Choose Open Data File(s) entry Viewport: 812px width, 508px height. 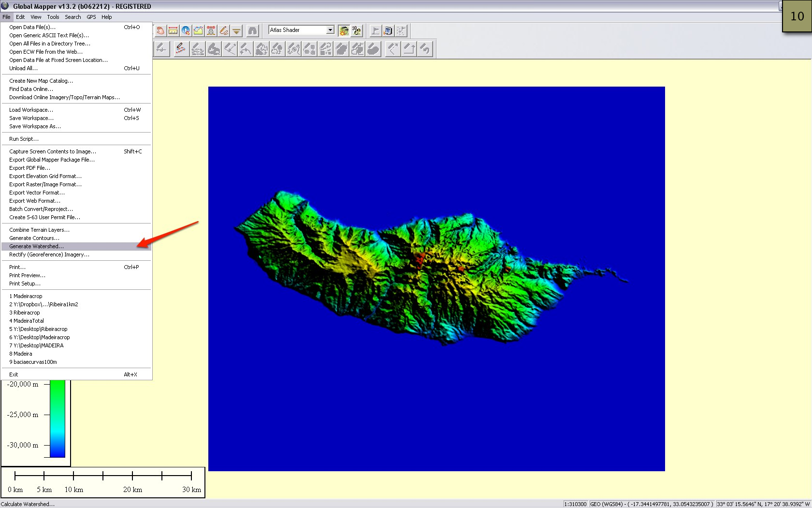pos(76,27)
